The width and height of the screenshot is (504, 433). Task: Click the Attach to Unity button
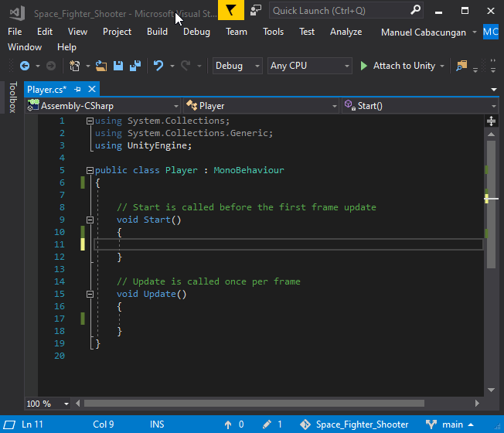397,66
